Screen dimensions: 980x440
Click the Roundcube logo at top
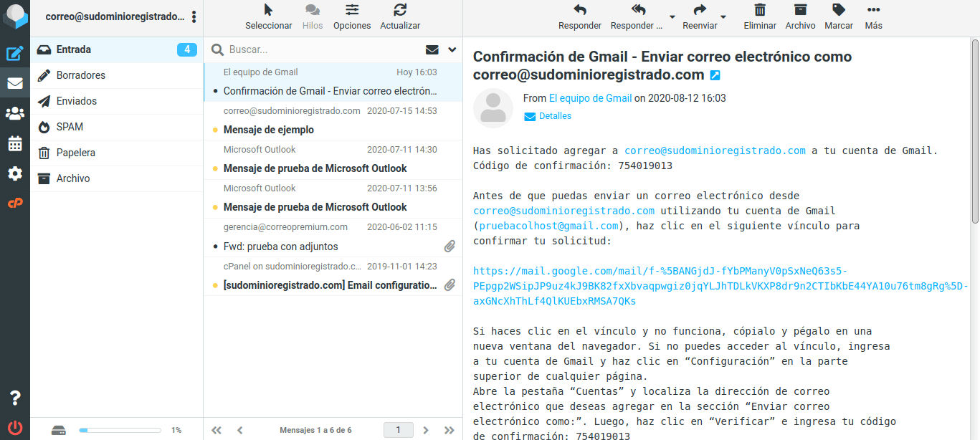pos(15,16)
